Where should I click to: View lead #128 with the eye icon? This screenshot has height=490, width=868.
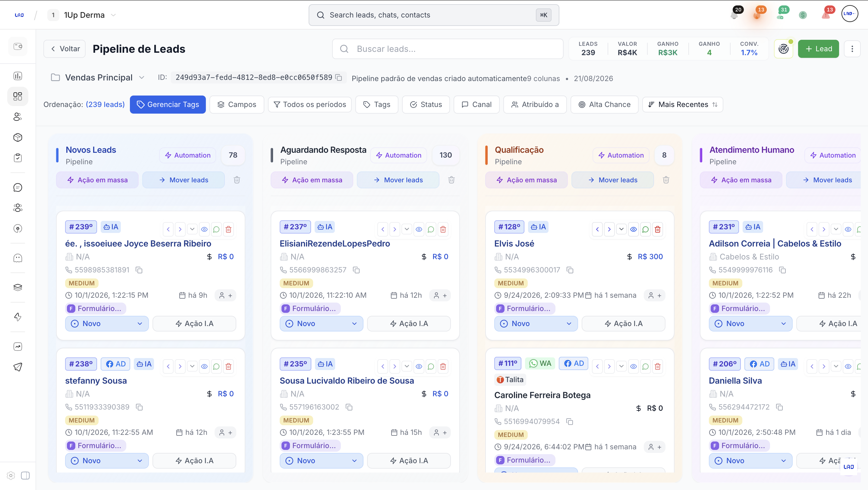coord(634,230)
